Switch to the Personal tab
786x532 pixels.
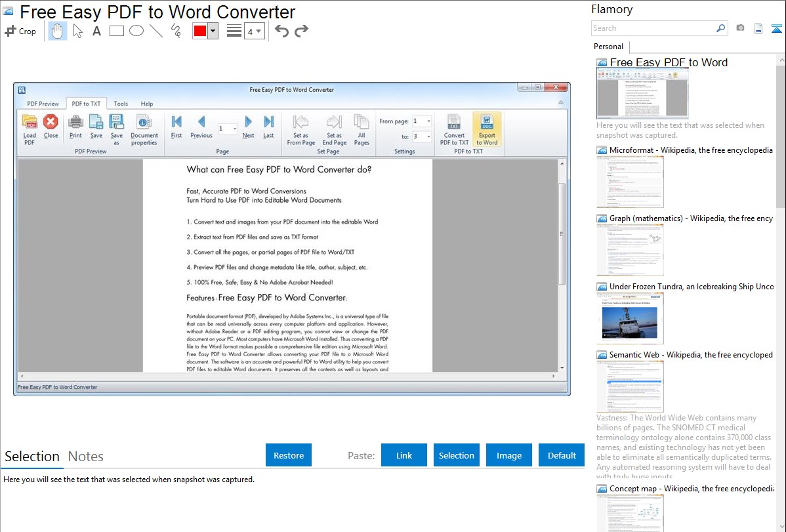click(x=609, y=46)
